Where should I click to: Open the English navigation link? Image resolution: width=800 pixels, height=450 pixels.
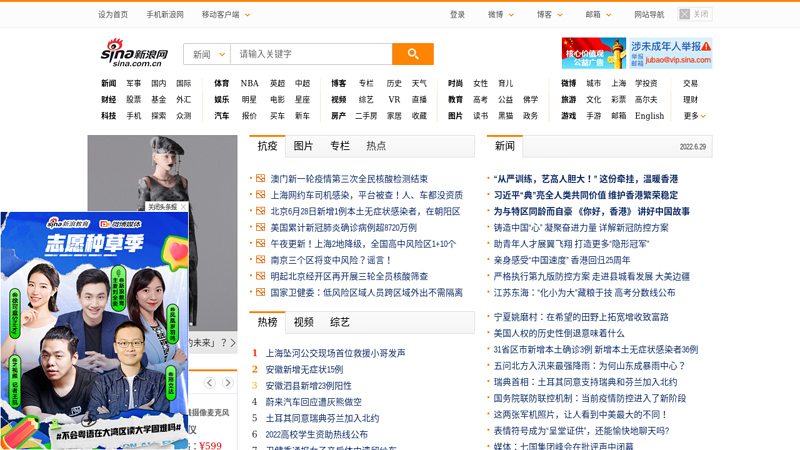[x=649, y=116]
